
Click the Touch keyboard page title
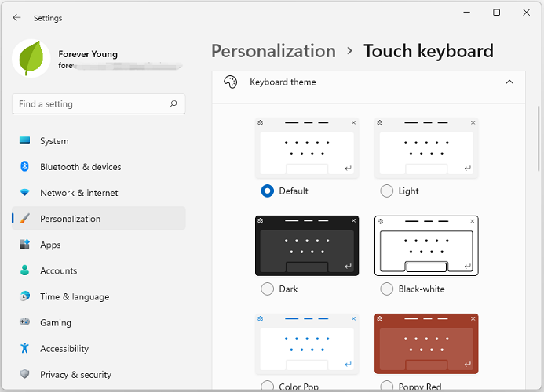point(429,51)
